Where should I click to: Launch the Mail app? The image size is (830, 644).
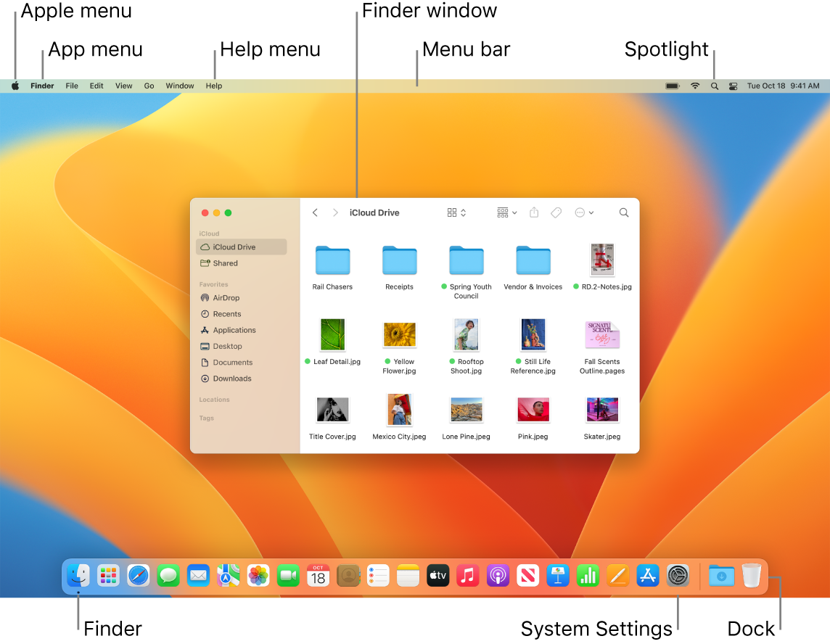pyautogui.click(x=198, y=575)
